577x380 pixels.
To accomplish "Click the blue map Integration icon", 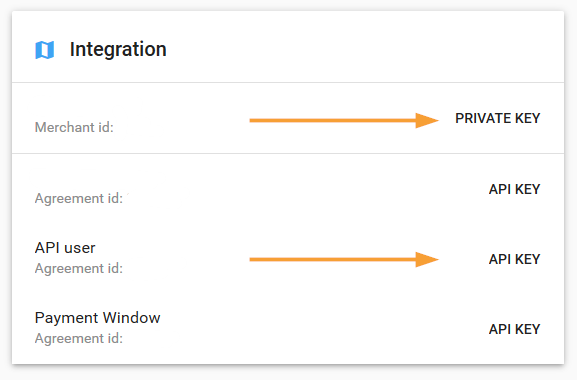I will (x=45, y=50).
